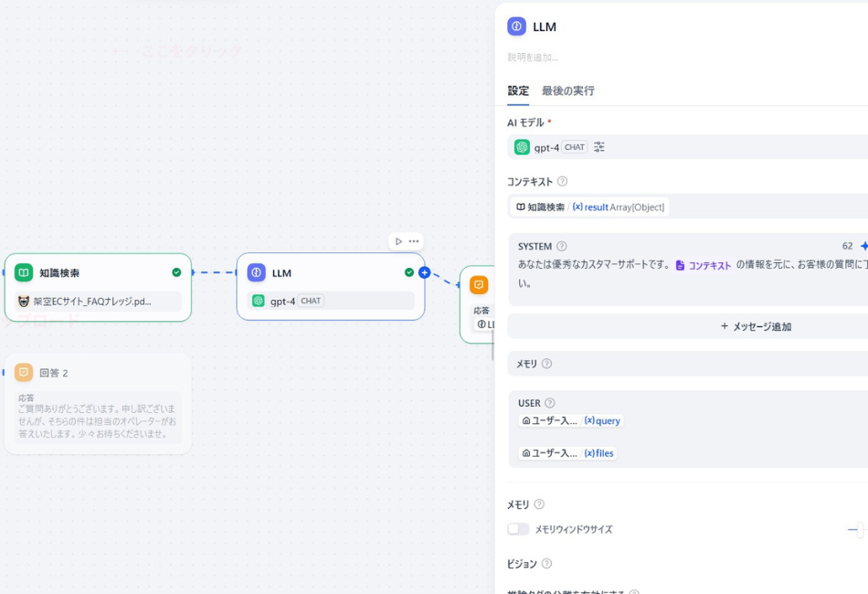Click the 応答 node icon on canvas
Viewport: 868px width, 594px height.
tap(479, 284)
